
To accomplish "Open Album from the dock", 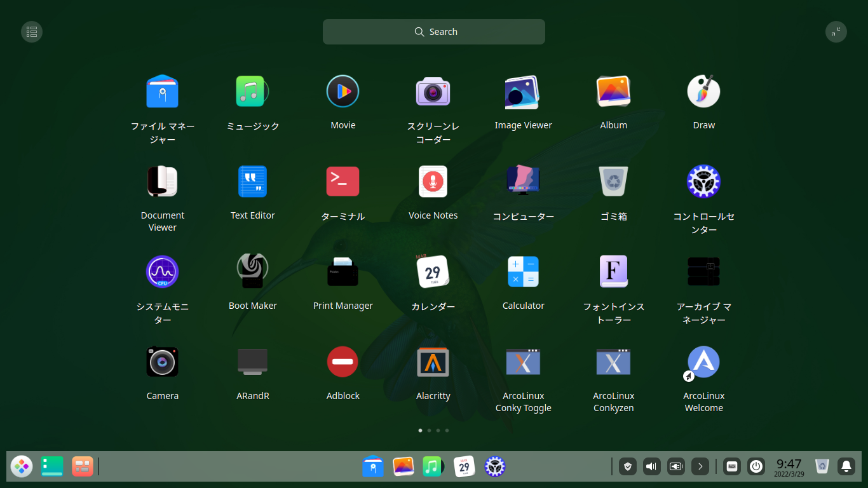I will point(403,466).
